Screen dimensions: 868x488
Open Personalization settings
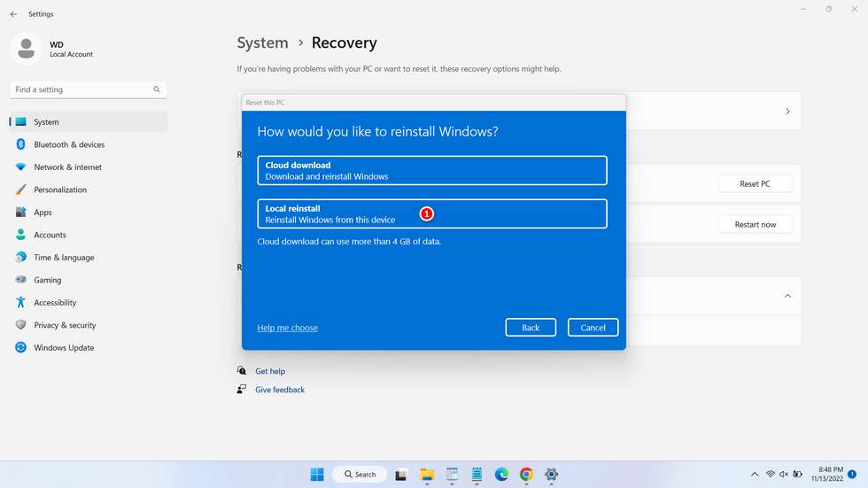point(89,190)
